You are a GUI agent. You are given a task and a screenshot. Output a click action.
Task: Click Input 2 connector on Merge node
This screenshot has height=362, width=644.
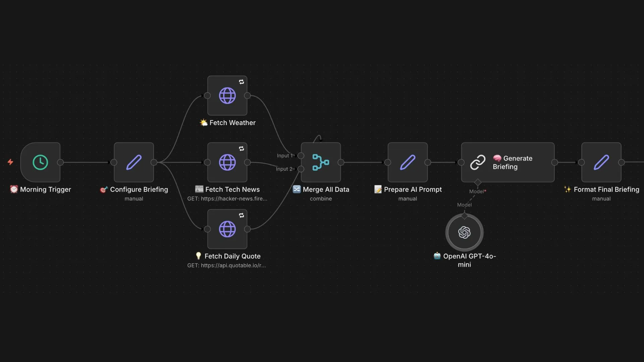[x=301, y=169]
